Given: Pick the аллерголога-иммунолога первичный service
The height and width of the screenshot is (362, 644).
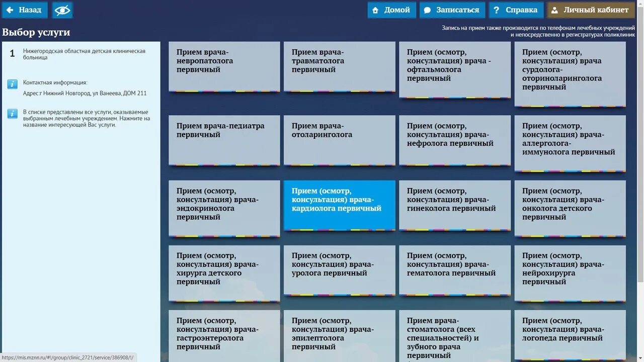Looking at the screenshot, I should 570,144.
